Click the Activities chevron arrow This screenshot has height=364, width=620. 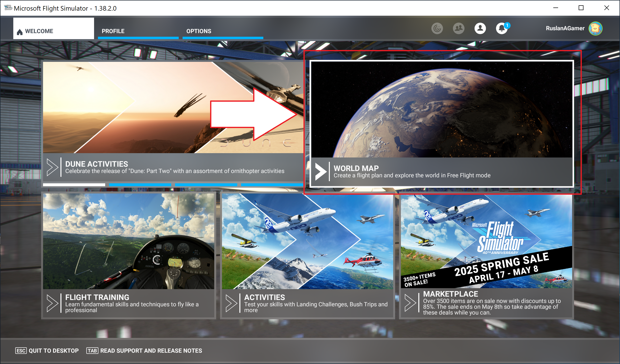(231, 304)
